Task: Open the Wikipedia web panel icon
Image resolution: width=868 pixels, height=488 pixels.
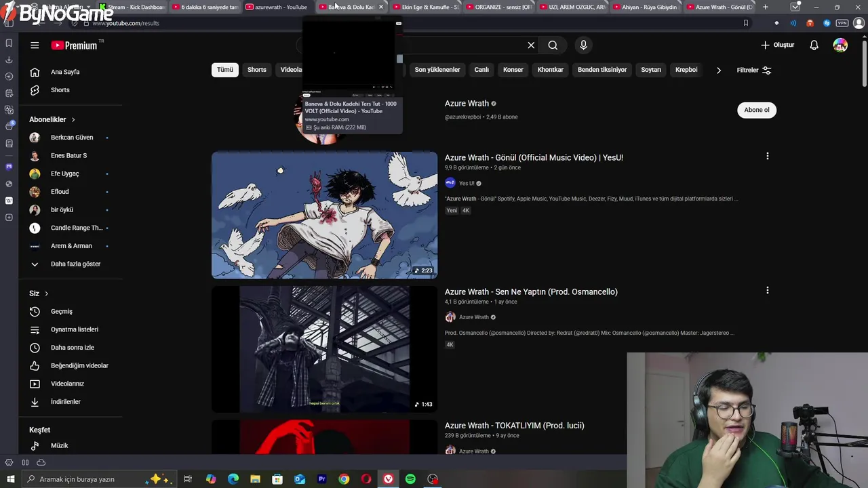Action: click(x=9, y=201)
